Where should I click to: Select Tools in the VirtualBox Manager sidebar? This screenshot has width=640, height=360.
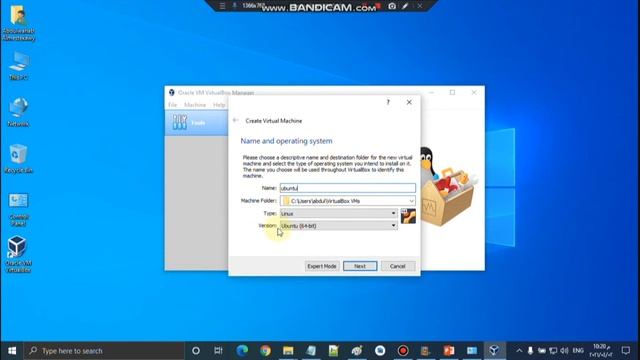pos(196,122)
